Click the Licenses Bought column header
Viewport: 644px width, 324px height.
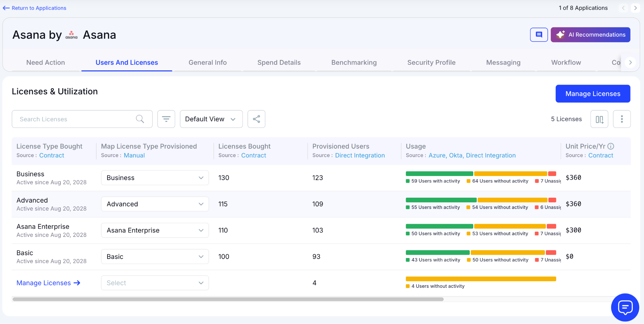(x=244, y=146)
